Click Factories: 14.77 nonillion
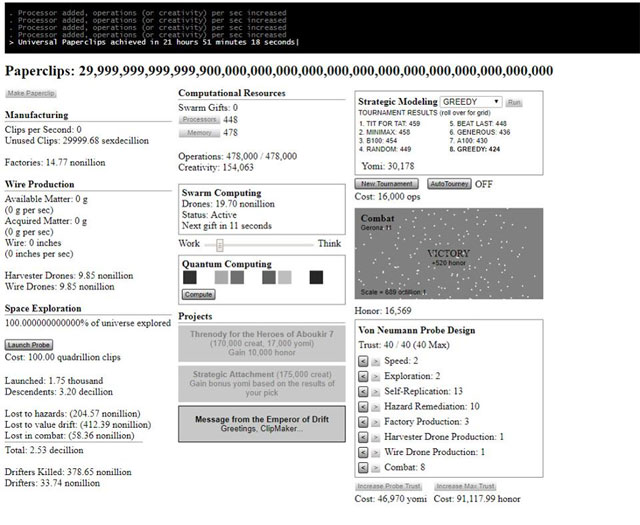The image size is (640, 525). tap(55, 162)
